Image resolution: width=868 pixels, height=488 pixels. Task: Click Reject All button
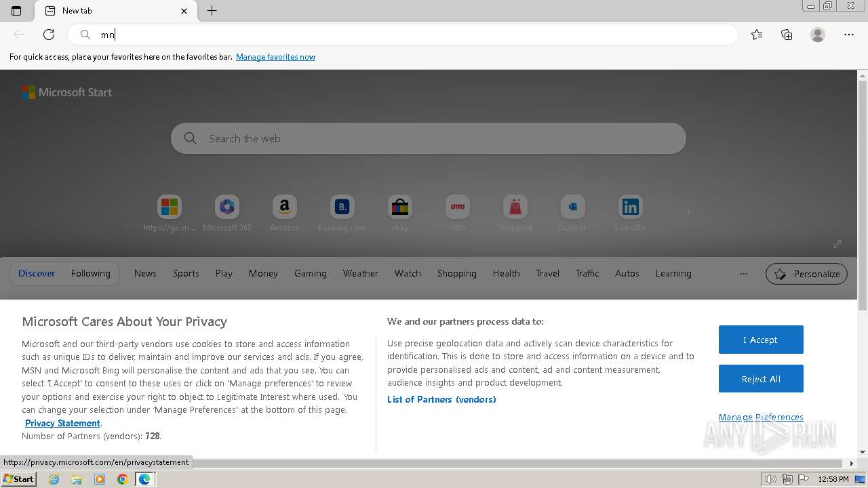(761, 379)
